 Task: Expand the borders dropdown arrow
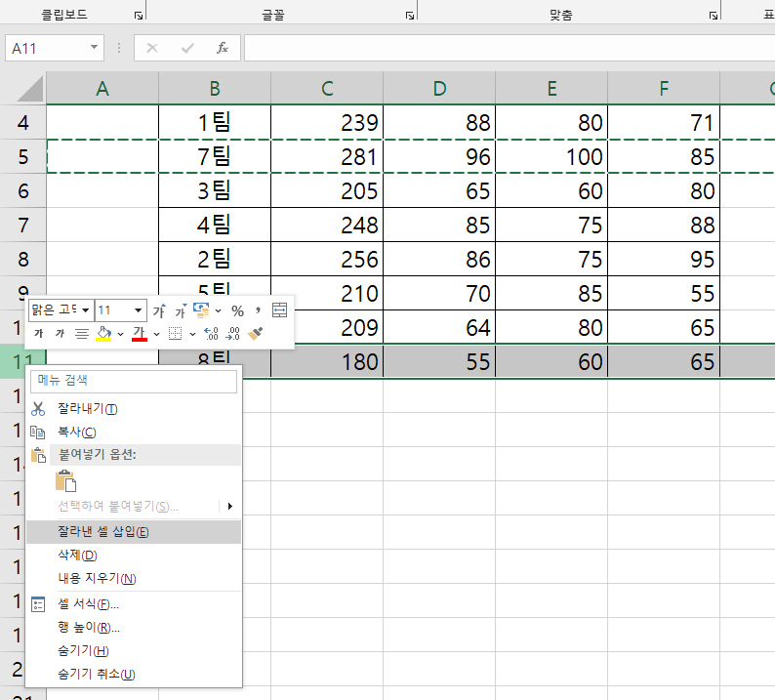click(x=192, y=335)
